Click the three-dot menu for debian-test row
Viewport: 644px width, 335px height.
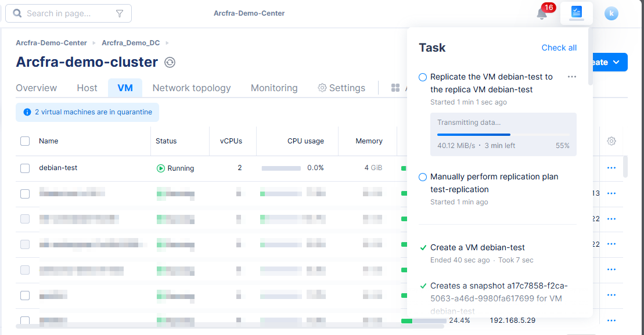click(611, 168)
